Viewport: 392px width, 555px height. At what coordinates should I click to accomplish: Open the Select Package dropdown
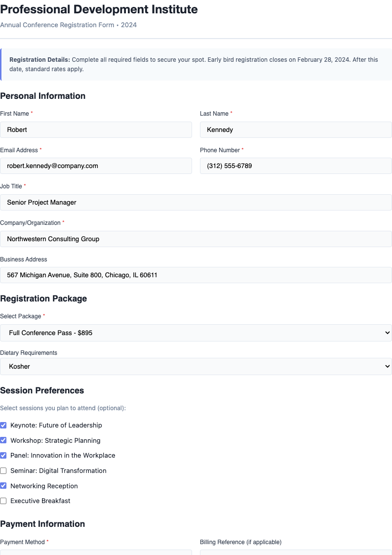click(196, 333)
